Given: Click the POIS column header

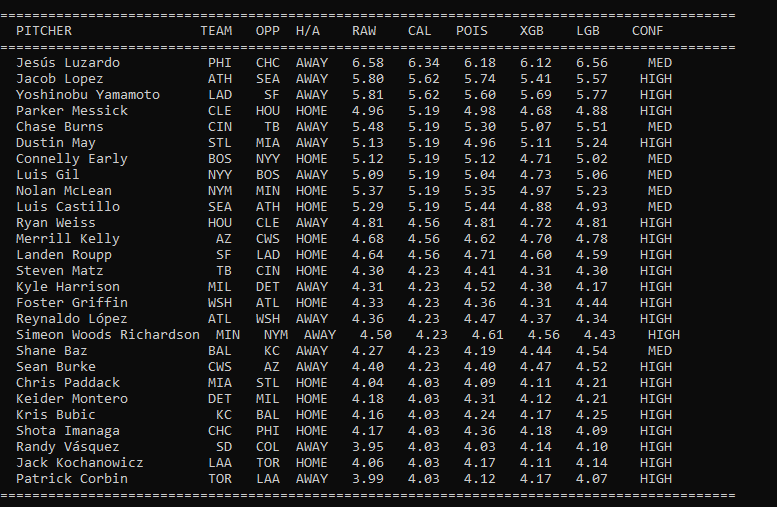Looking at the screenshot, I should (x=472, y=31).
